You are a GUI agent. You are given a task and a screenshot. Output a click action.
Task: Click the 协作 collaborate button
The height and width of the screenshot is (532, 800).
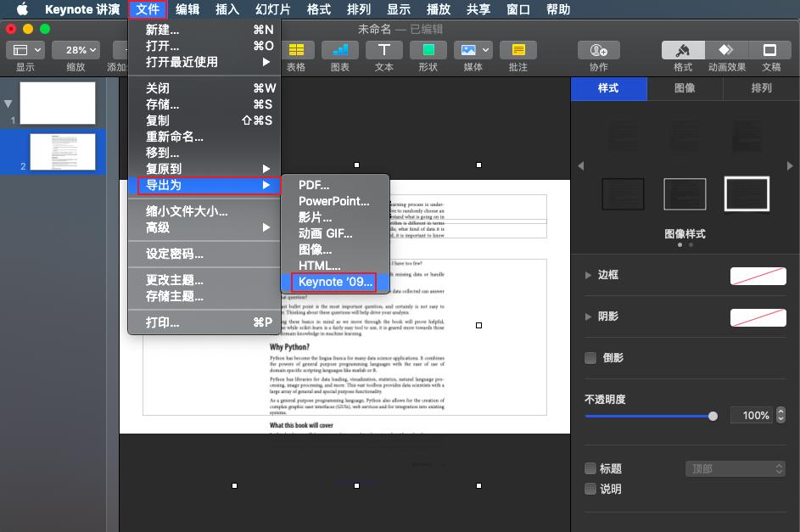point(597,55)
